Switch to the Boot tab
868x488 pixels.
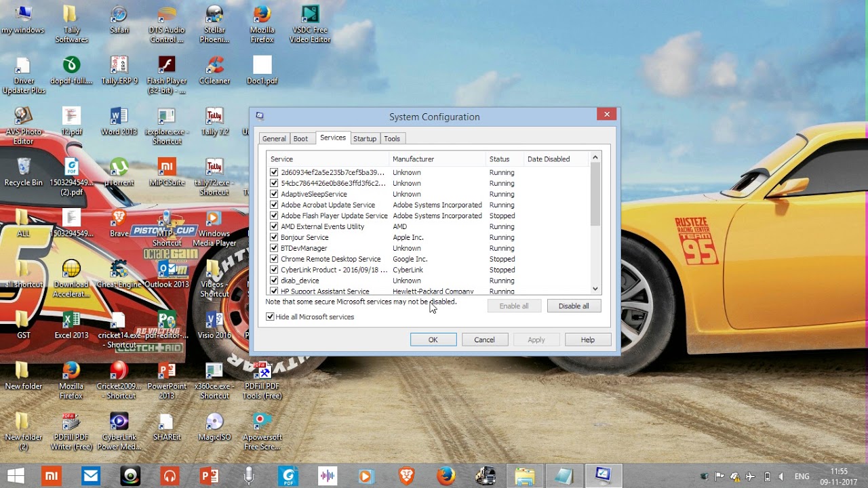tap(300, 138)
